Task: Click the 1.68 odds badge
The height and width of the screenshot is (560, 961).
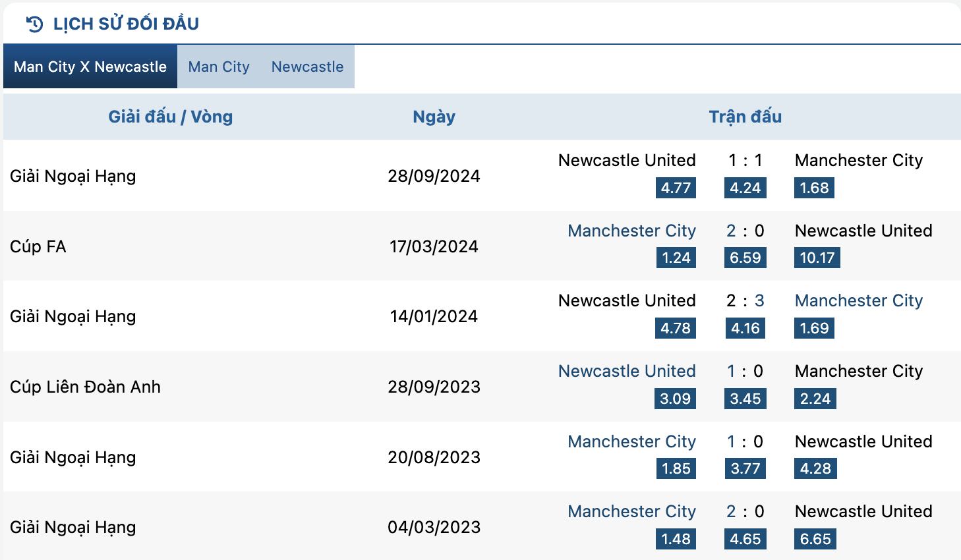Action: tap(814, 188)
